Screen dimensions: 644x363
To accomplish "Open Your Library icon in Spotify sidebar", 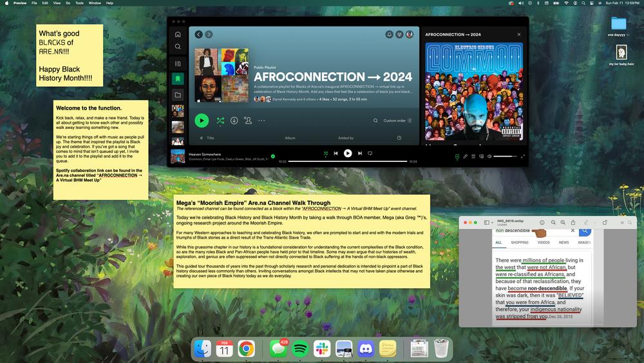I will pos(178,64).
